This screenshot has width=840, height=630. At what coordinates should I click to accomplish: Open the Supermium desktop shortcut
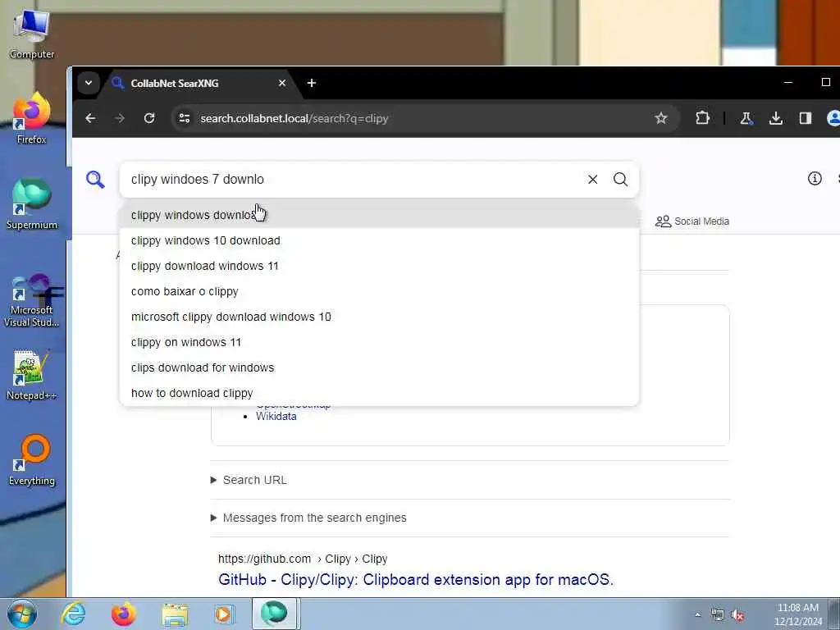[x=32, y=204]
